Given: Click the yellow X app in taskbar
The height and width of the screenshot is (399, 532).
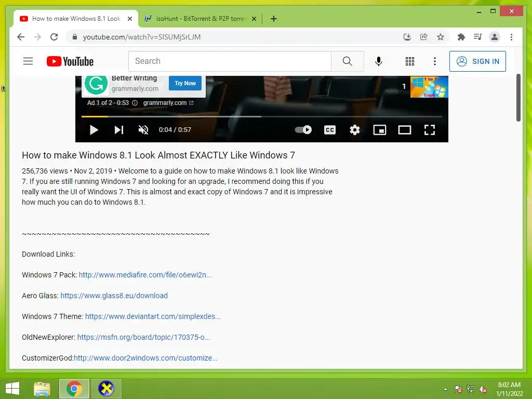Looking at the screenshot, I should click(x=106, y=389).
